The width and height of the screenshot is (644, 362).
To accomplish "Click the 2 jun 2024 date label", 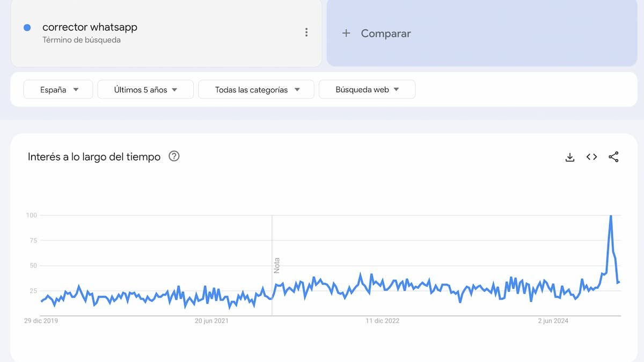I will [x=553, y=321].
